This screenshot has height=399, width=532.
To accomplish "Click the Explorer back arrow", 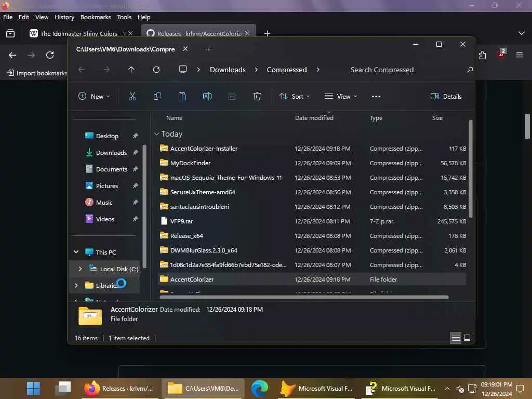I will point(82,70).
